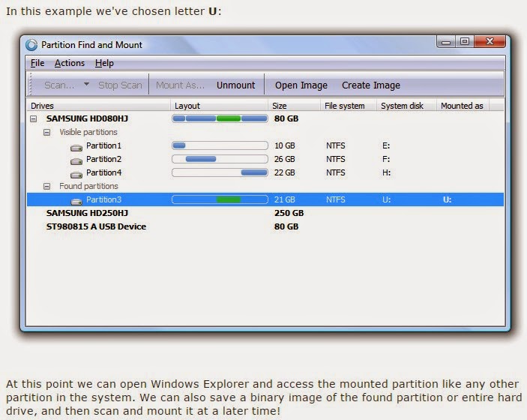The height and width of the screenshot is (420, 527).
Task: Click the Layout column header
Action: point(219,106)
